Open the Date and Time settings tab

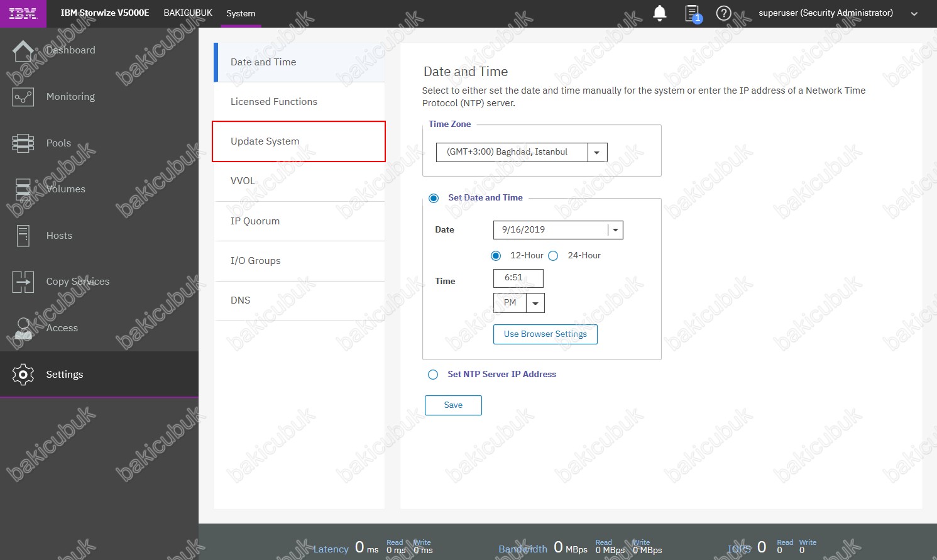[x=299, y=62]
